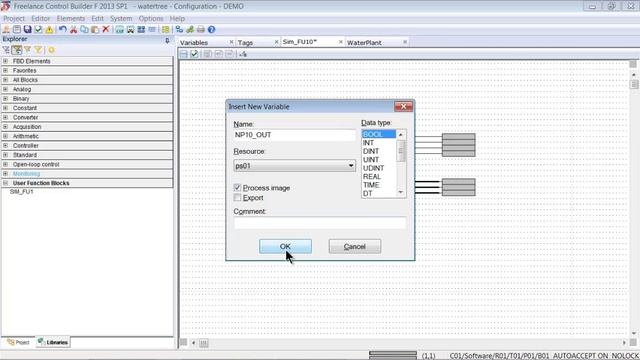Click the Paste clipboard toolbar icon
The image size is (640, 360).
[95, 29]
